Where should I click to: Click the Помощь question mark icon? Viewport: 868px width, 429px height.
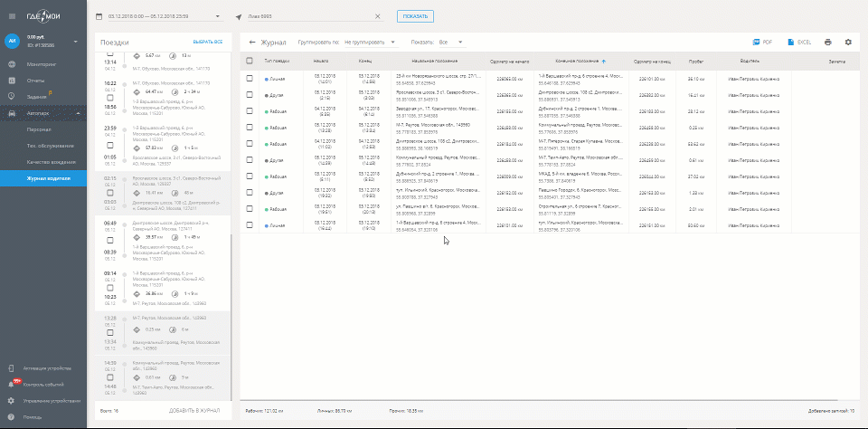(12, 417)
